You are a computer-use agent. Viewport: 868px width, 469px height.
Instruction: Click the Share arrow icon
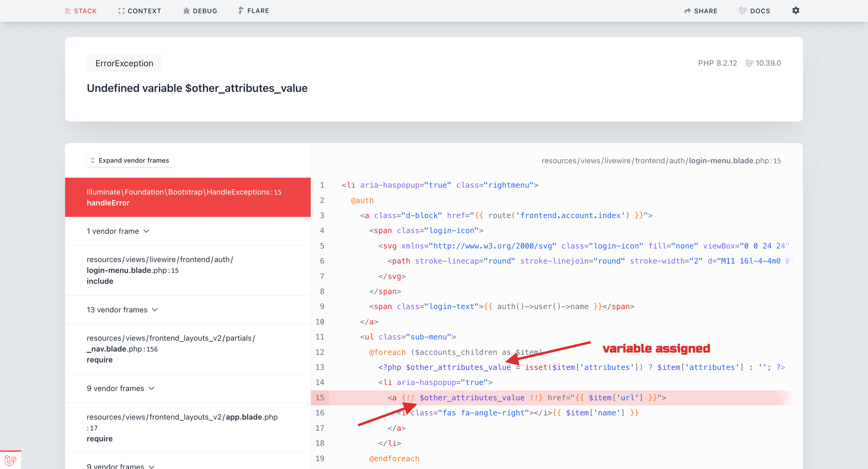pyautogui.click(x=687, y=11)
